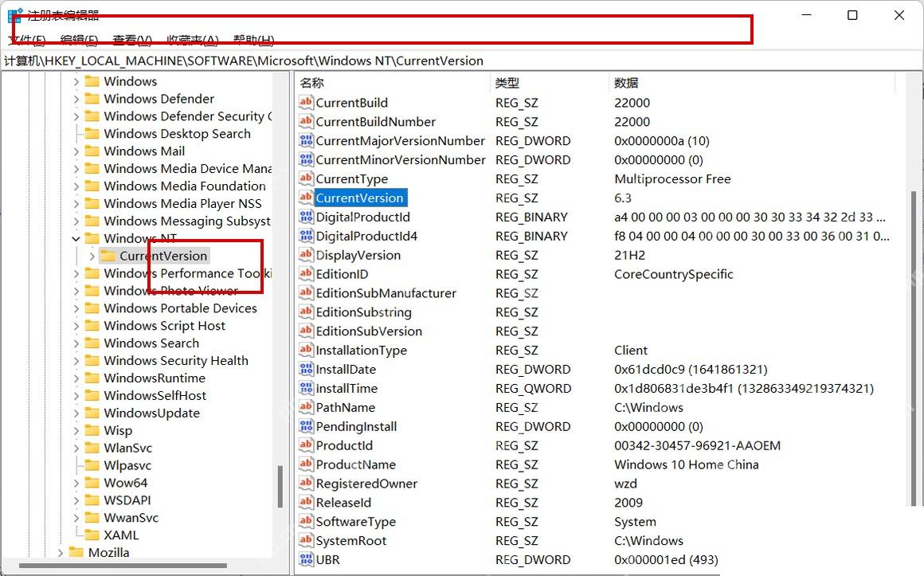The height and width of the screenshot is (576, 924).
Task: Expand the CurrentVersion subkey chevron
Action: point(92,256)
